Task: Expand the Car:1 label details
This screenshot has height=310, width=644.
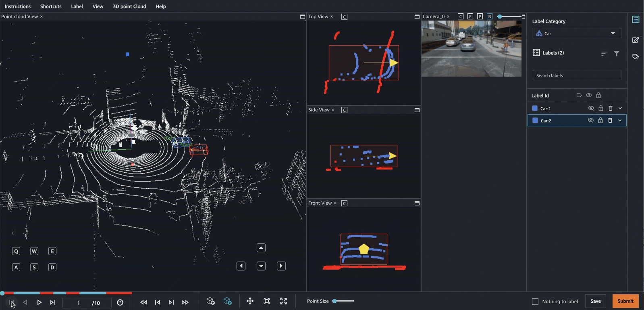Action: click(x=620, y=108)
